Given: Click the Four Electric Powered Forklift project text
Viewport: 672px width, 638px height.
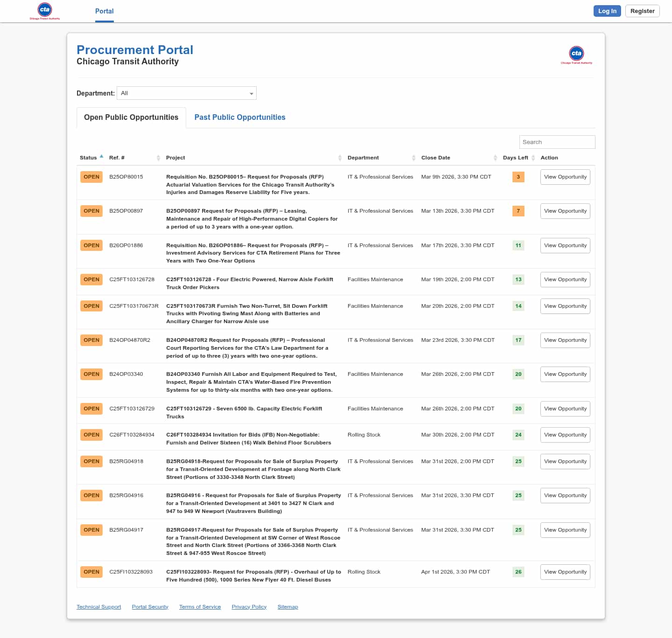Looking at the screenshot, I should [x=250, y=284].
